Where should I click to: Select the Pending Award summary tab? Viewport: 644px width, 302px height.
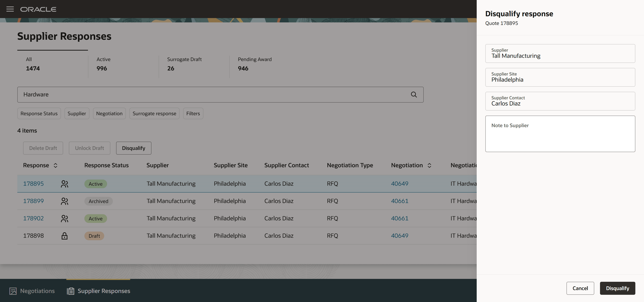[x=255, y=64]
